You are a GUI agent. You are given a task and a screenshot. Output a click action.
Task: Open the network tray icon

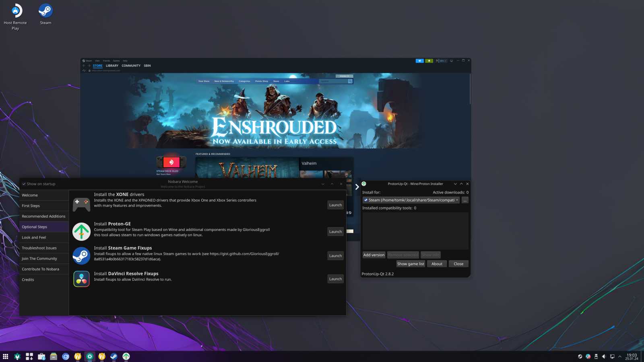612,356
